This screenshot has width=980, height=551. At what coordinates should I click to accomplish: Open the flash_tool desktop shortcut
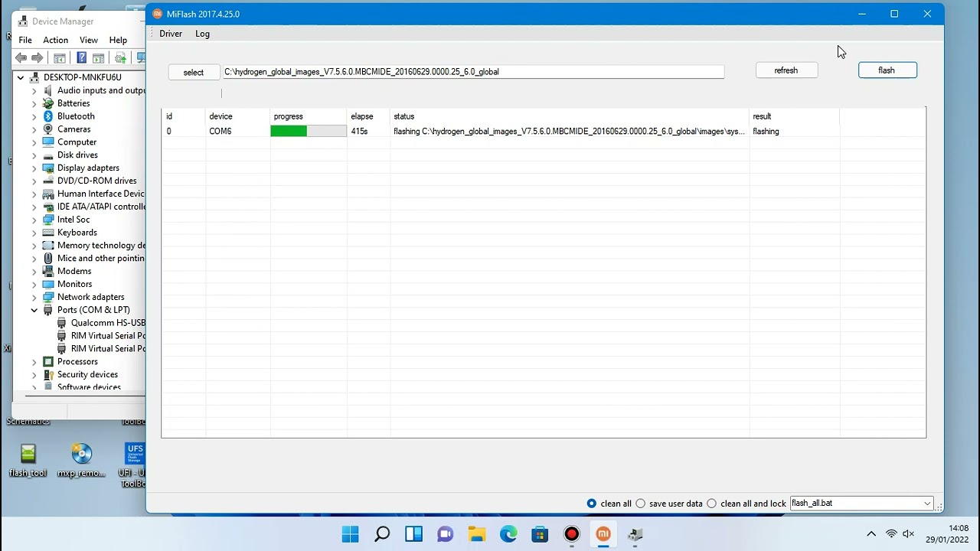(x=28, y=460)
